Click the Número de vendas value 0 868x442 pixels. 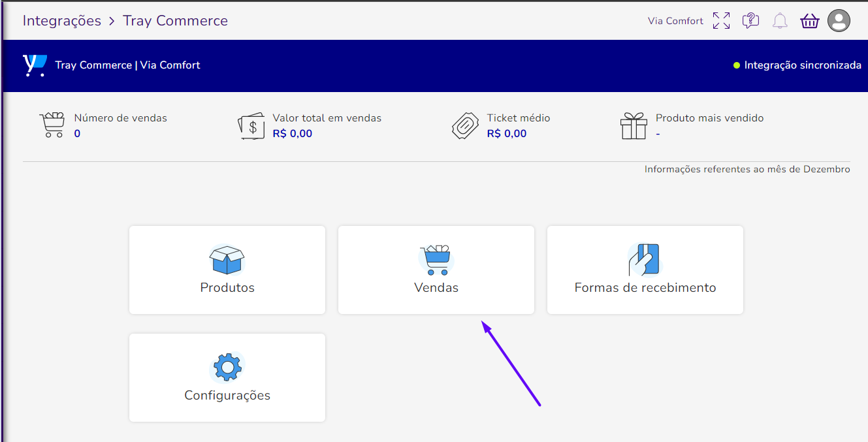coord(77,134)
